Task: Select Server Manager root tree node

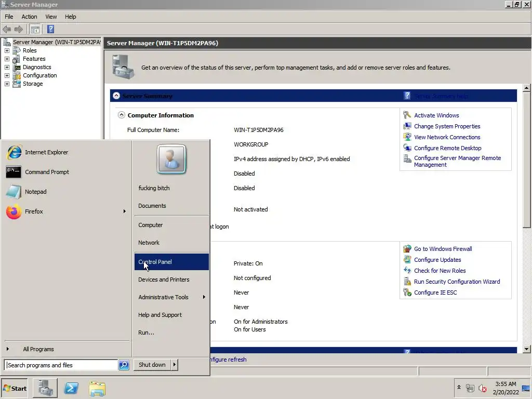Action: (57, 42)
